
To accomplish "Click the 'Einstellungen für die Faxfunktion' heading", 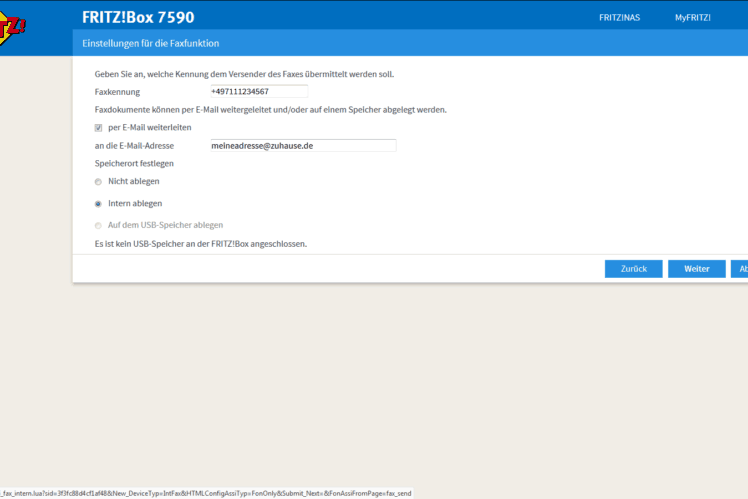I will coord(151,43).
